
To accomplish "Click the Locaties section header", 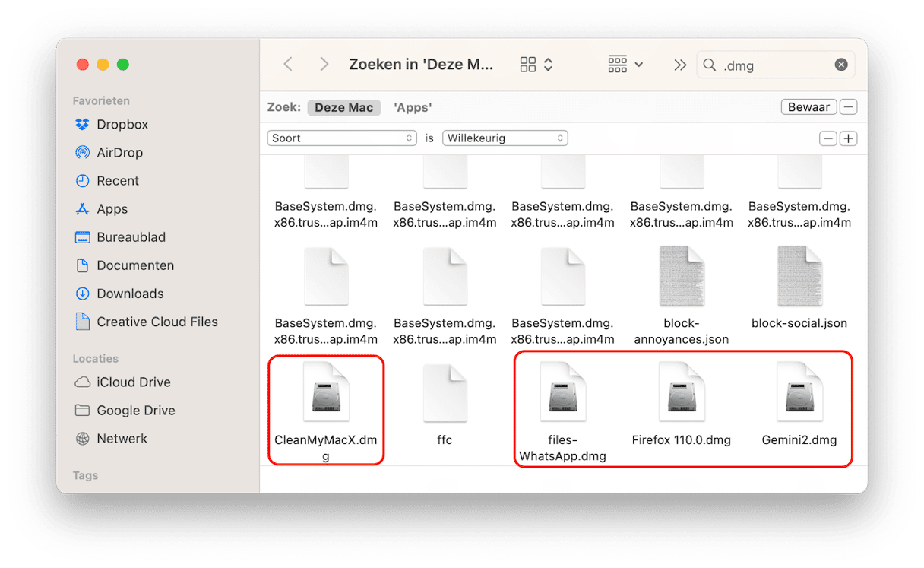I will pos(96,358).
